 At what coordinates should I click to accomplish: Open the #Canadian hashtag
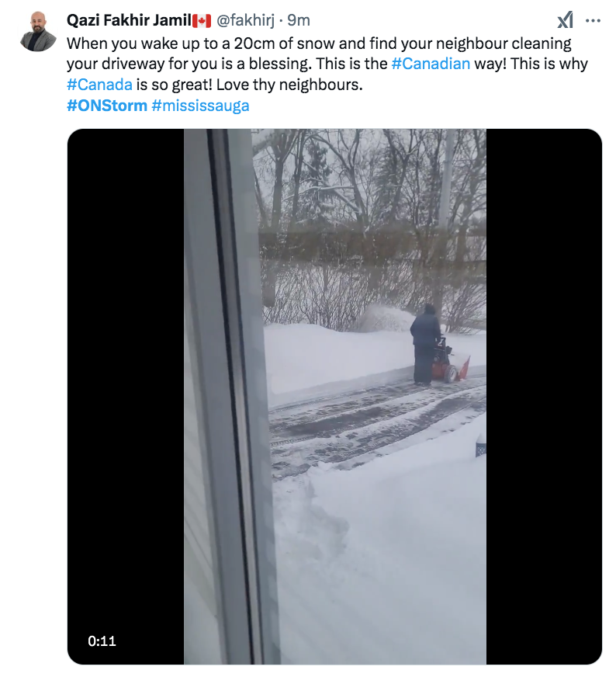[x=431, y=64]
